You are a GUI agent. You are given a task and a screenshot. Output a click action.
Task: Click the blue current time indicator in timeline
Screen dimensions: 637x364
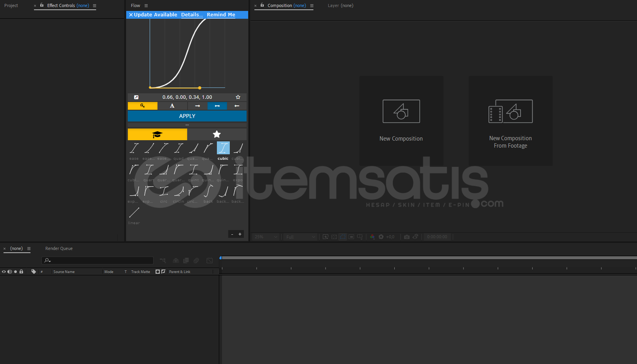tap(221, 258)
